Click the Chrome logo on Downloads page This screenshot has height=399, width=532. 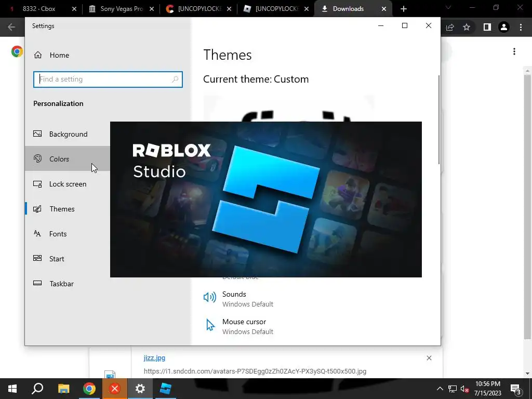(17, 51)
